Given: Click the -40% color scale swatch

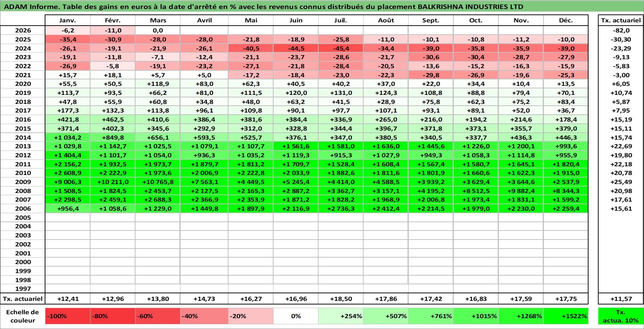Looking at the screenshot, I should click(x=204, y=316).
